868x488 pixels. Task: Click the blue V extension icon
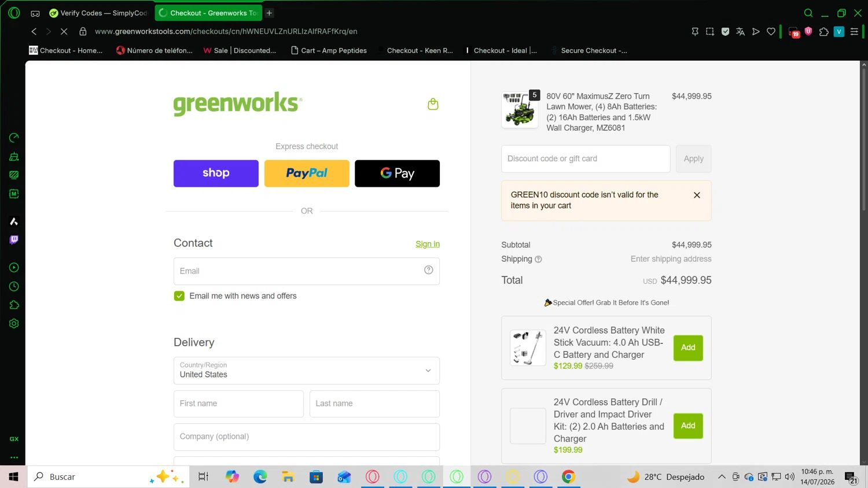coord(839,32)
